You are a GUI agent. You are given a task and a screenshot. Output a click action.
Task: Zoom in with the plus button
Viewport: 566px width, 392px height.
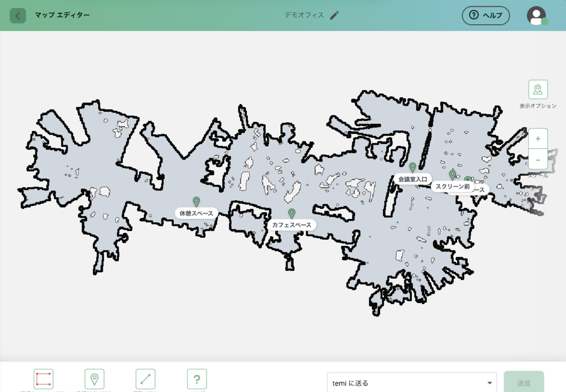click(x=538, y=139)
